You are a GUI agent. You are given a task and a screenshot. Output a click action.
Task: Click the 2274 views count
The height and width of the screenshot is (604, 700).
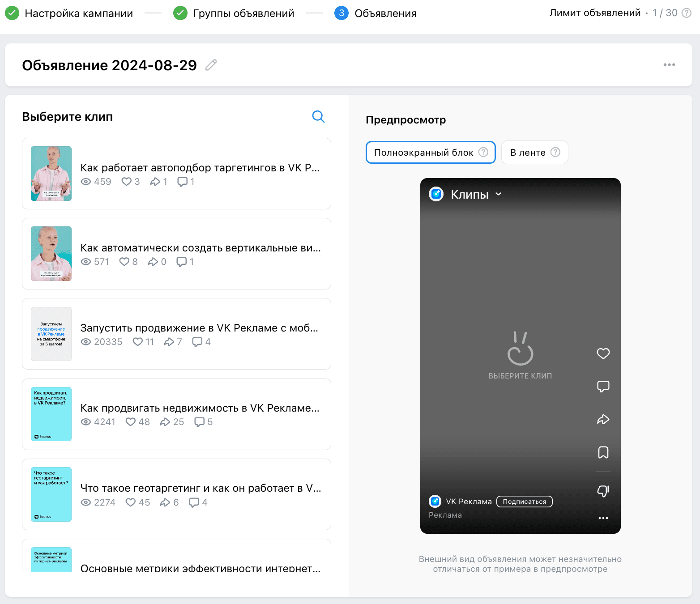click(105, 502)
